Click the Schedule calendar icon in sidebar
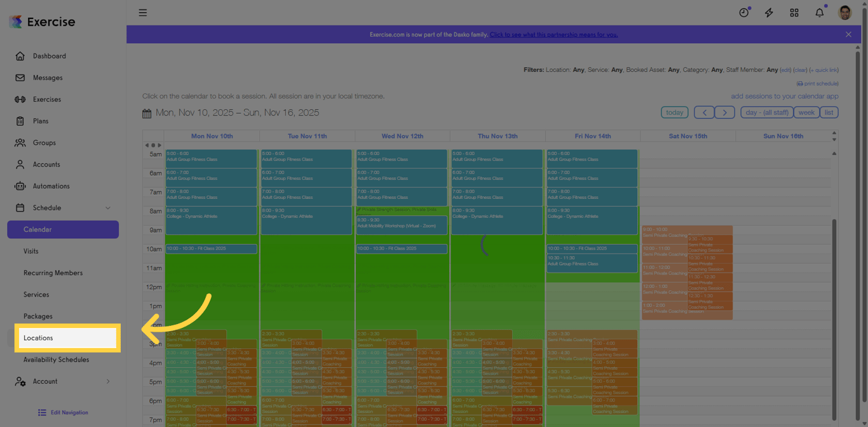The image size is (868, 427). pos(20,208)
